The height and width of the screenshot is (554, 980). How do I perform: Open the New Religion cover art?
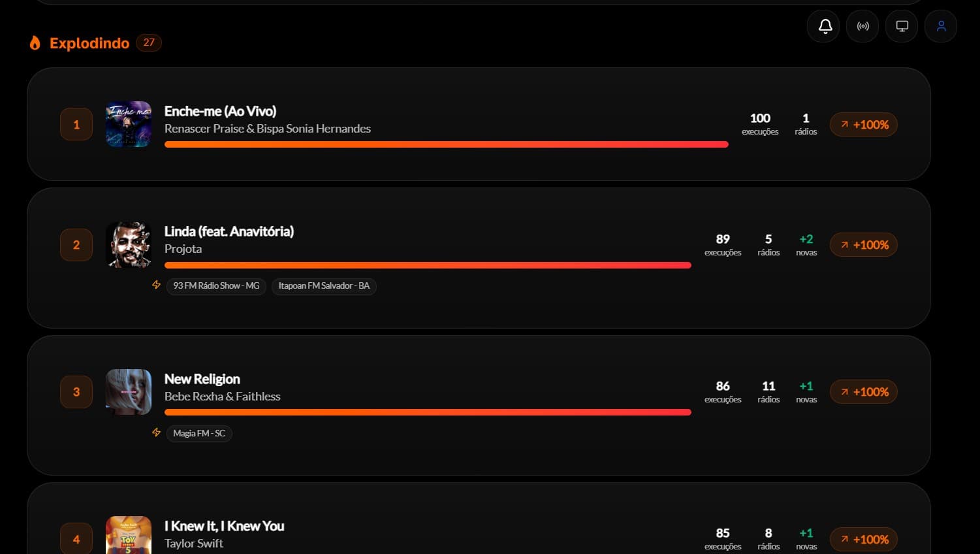[129, 392]
